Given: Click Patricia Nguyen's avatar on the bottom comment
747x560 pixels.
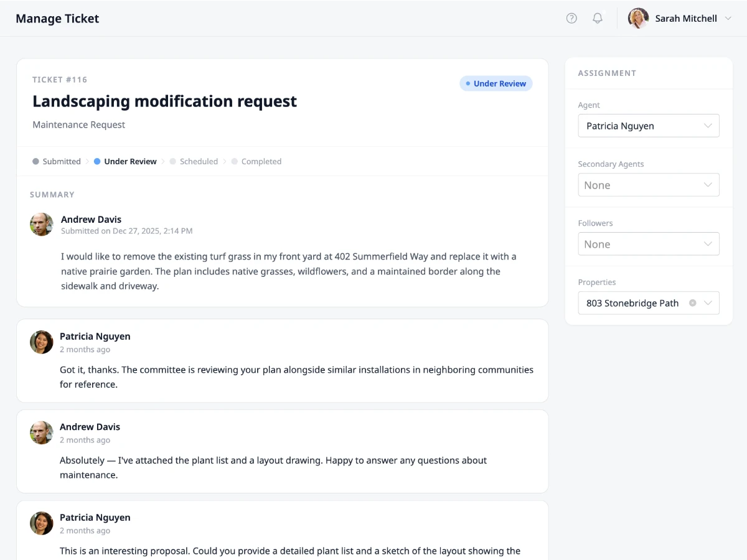Looking at the screenshot, I should coord(41,523).
